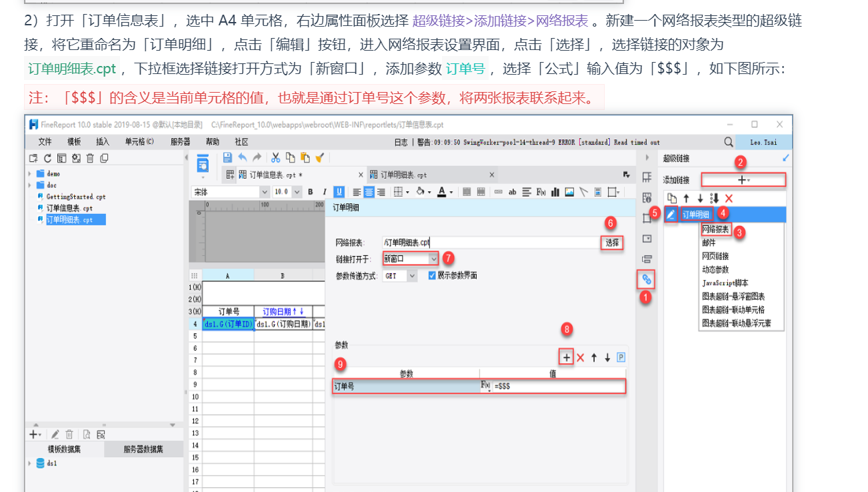This screenshot has height=492, width=868.
Task: Click the left align icon
Action: coord(357,192)
